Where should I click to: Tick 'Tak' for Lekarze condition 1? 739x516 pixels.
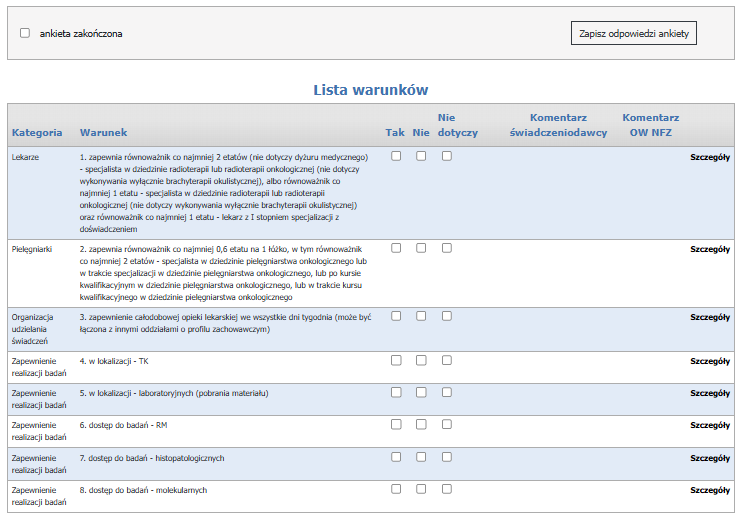pos(396,156)
